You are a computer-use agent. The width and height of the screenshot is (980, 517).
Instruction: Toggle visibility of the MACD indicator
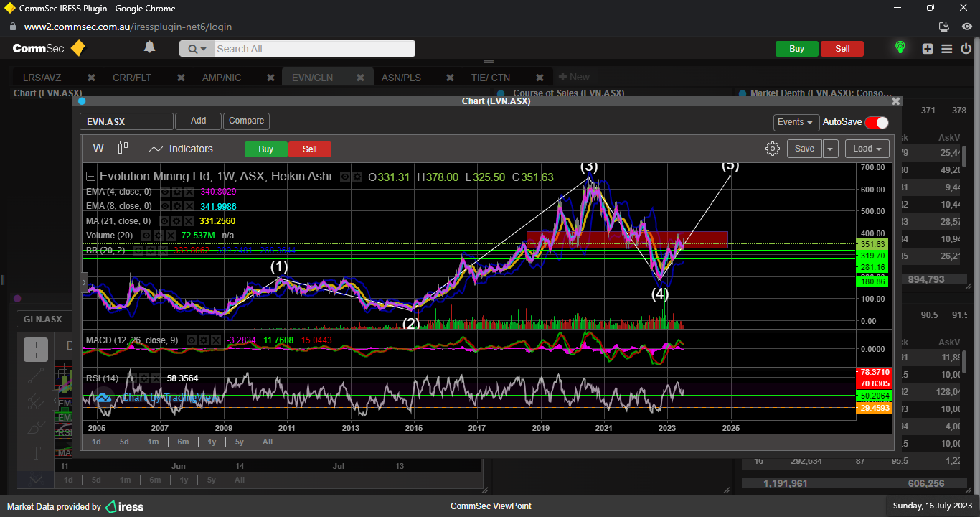[192, 340]
